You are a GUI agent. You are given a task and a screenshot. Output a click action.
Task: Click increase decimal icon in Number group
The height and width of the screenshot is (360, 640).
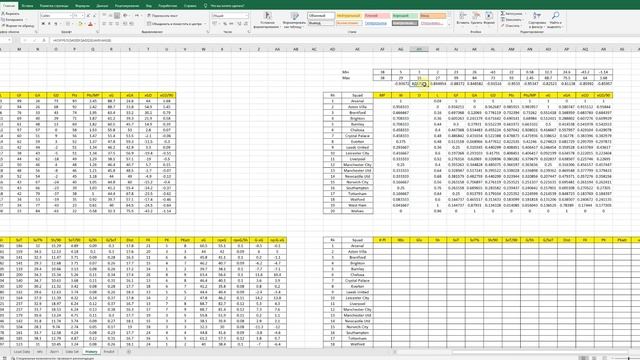239,24
